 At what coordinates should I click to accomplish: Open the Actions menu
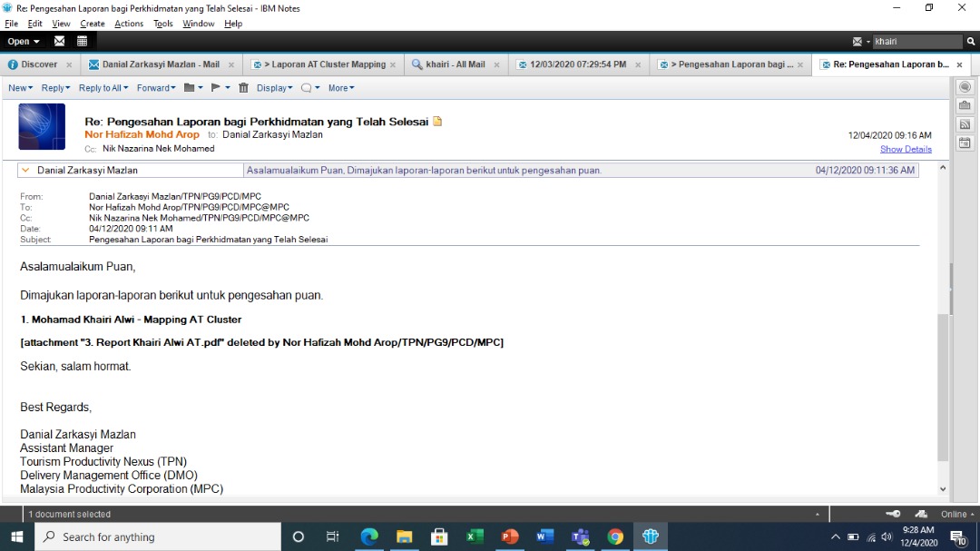128,24
